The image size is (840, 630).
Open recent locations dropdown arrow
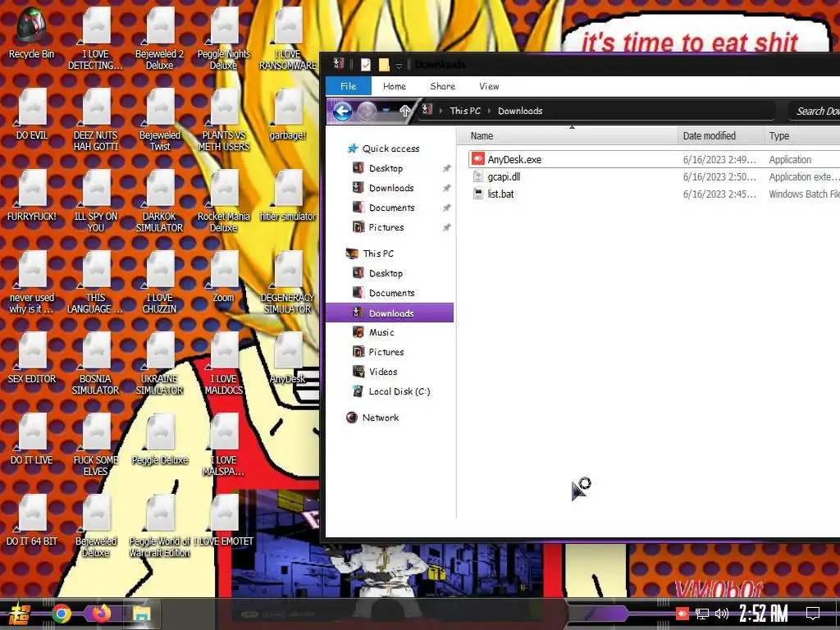tap(386, 111)
